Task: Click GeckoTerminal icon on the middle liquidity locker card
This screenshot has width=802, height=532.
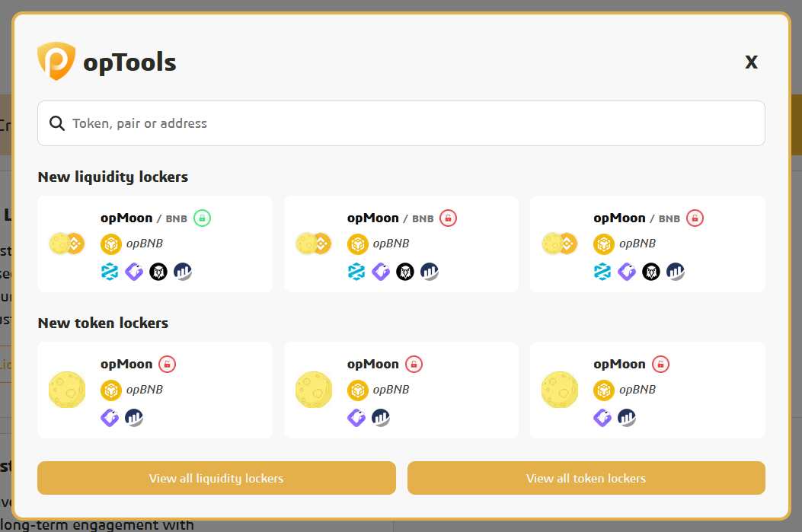Action: pyautogui.click(x=381, y=272)
